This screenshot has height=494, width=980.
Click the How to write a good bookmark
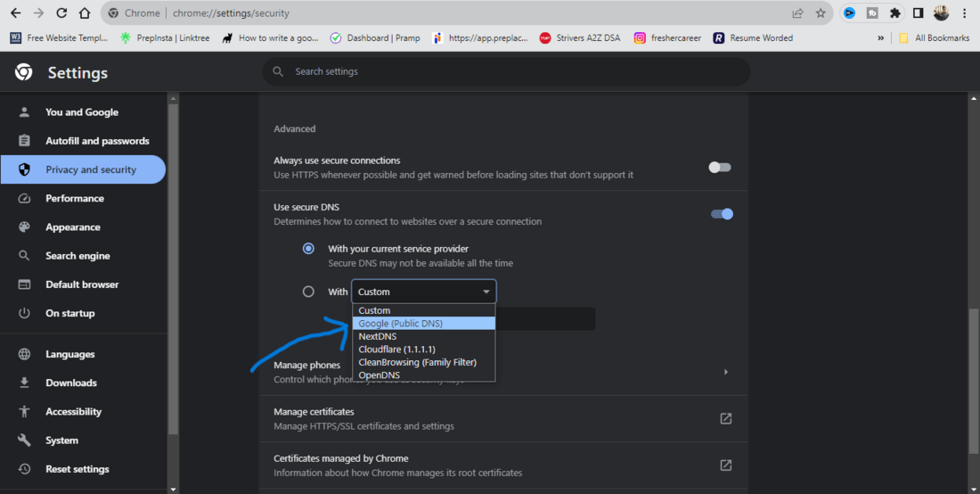tap(271, 38)
